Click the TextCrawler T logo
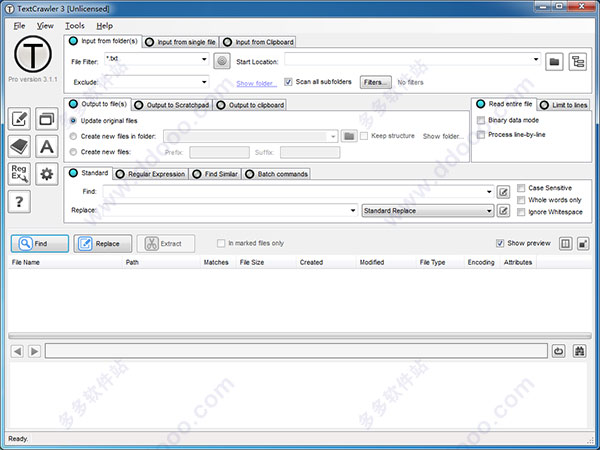The height and width of the screenshot is (450, 600). (x=33, y=54)
